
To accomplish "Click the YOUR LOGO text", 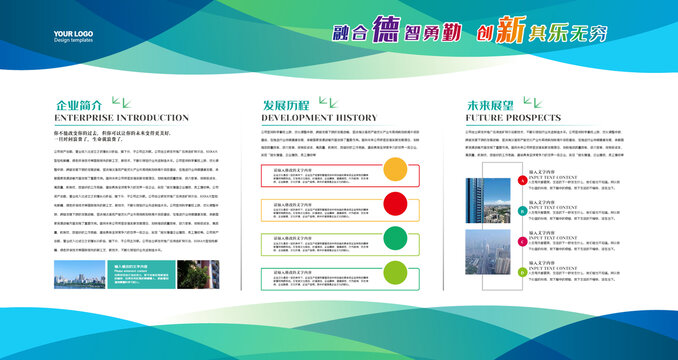I will (73, 34).
